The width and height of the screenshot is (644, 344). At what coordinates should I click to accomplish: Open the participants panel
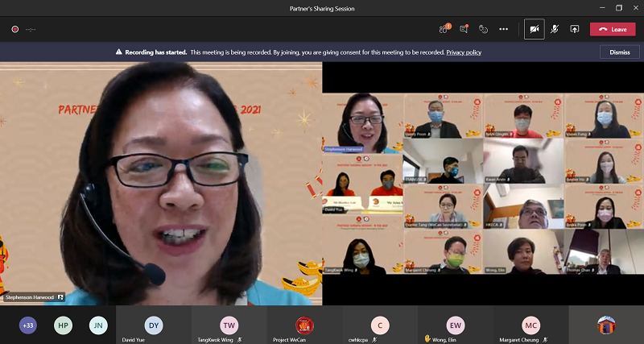(x=444, y=29)
